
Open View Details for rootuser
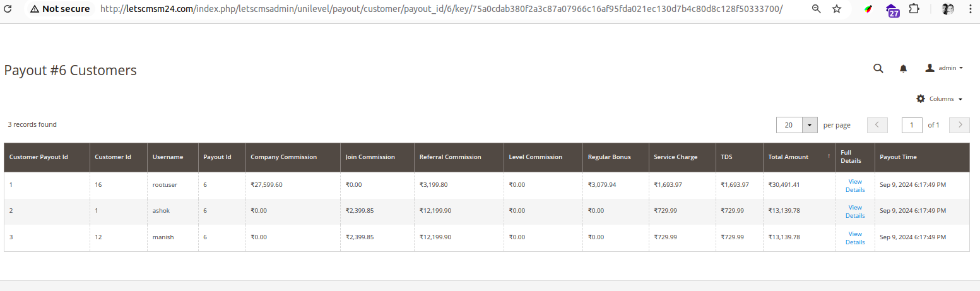855,186
